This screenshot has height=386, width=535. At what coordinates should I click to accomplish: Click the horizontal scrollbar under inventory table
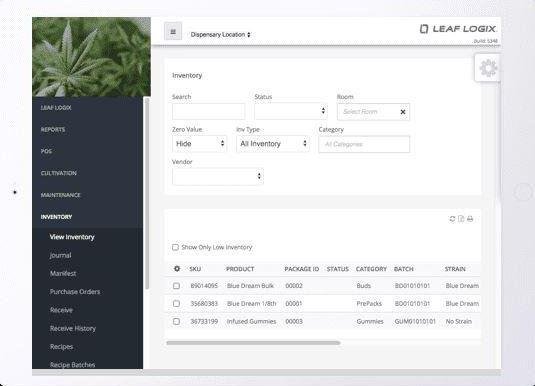[253, 343]
